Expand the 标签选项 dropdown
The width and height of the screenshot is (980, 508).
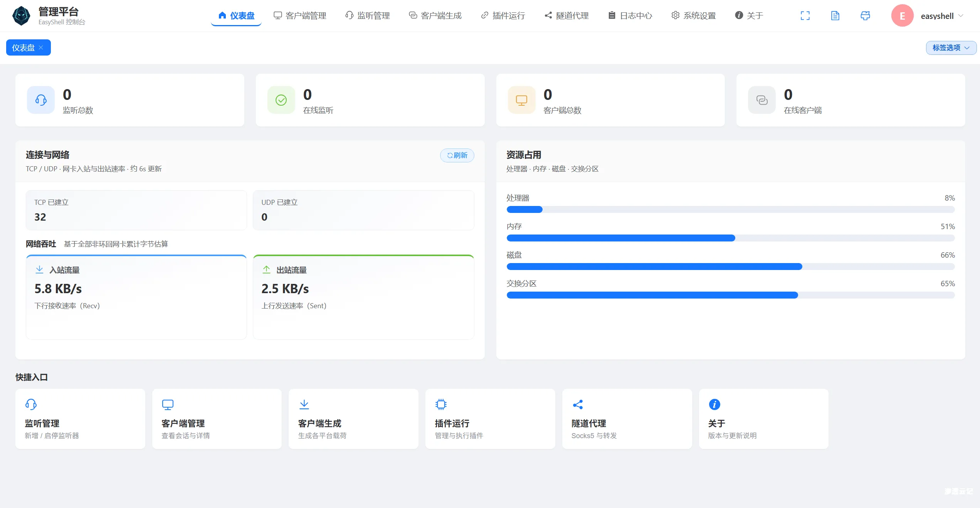coord(951,48)
